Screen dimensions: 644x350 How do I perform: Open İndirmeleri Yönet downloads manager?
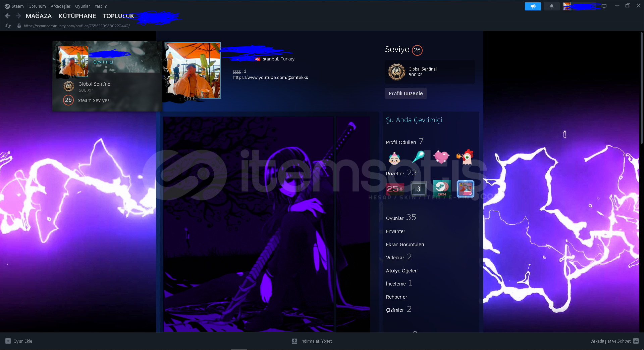pyautogui.click(x=316, y=341)
